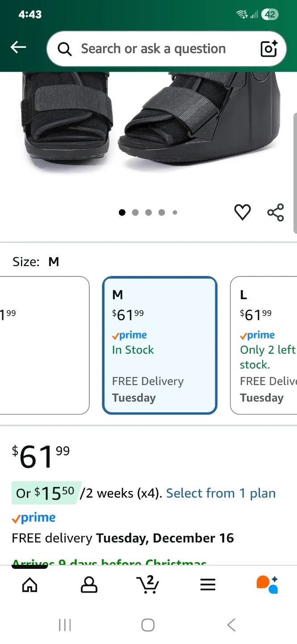Choose the partially visible left size card
Image resolution: width=297 pixels, height=644 pixels.
44,345
